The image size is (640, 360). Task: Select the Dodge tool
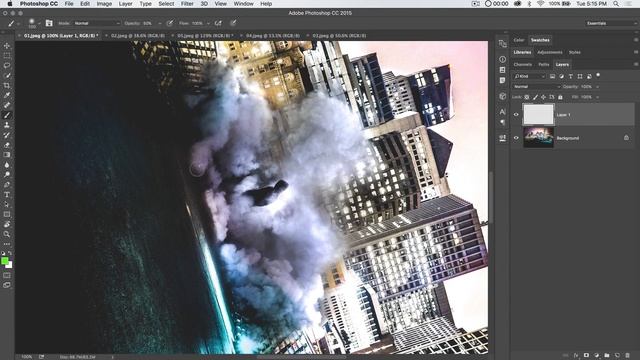7,175
